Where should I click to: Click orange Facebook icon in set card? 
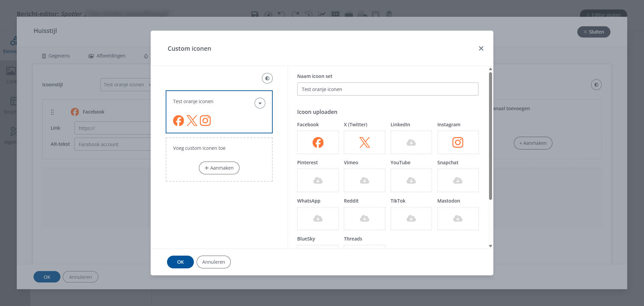[178, 121]
